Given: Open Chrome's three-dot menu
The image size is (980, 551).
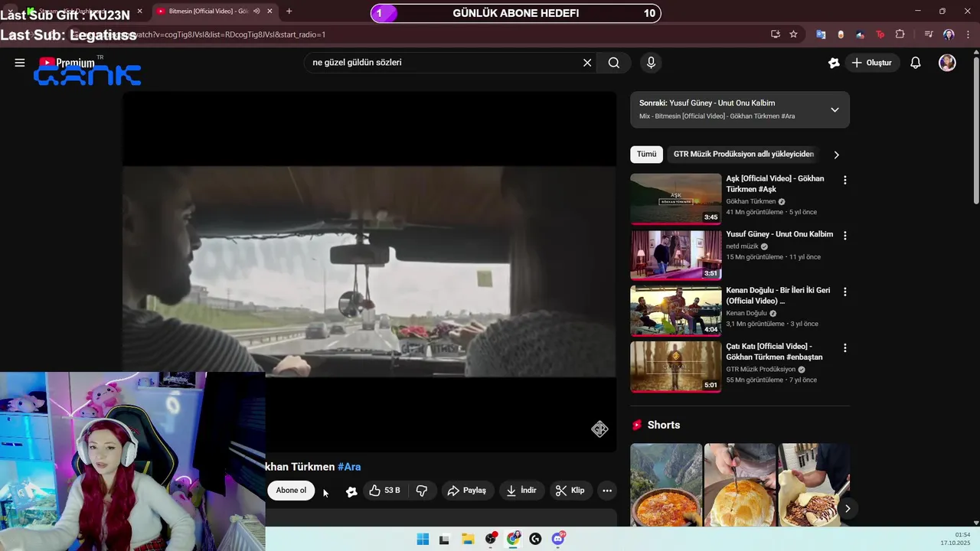Looking at the screenshot, I should tap(969, 34).
